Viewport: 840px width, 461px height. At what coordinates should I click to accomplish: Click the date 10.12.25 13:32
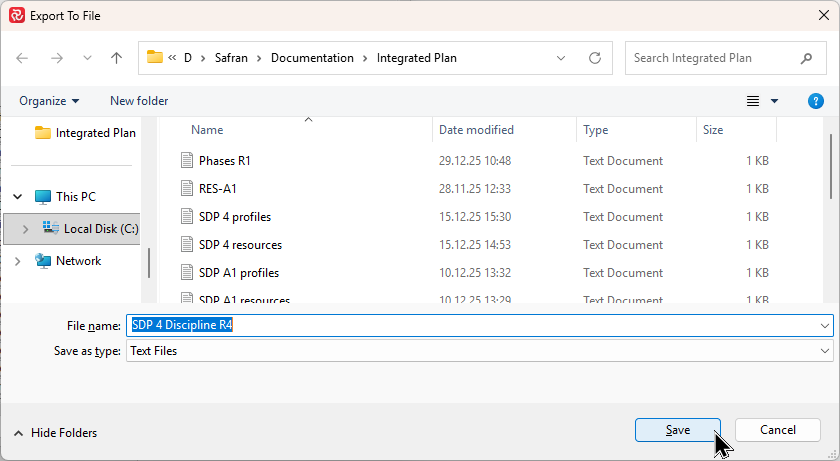click(x=475, y=273)
